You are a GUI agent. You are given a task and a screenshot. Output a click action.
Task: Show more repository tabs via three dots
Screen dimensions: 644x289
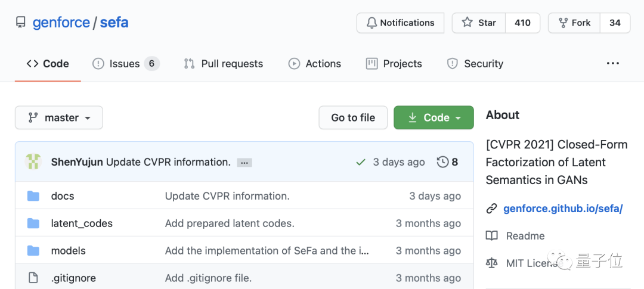tap(612, 64)
